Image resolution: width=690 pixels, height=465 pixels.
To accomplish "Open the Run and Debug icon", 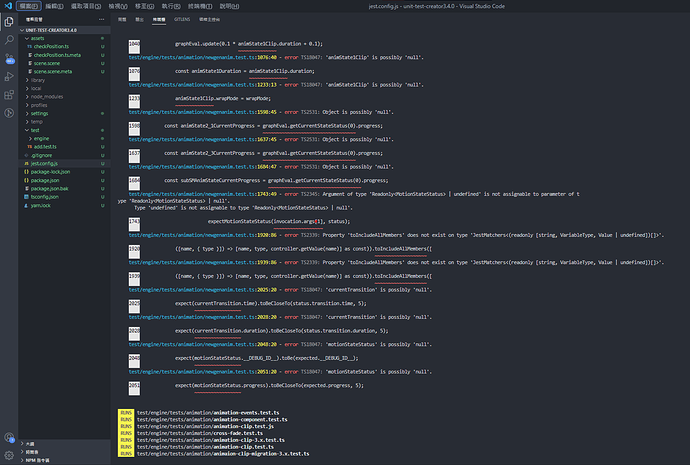I will tap(9, 77).
